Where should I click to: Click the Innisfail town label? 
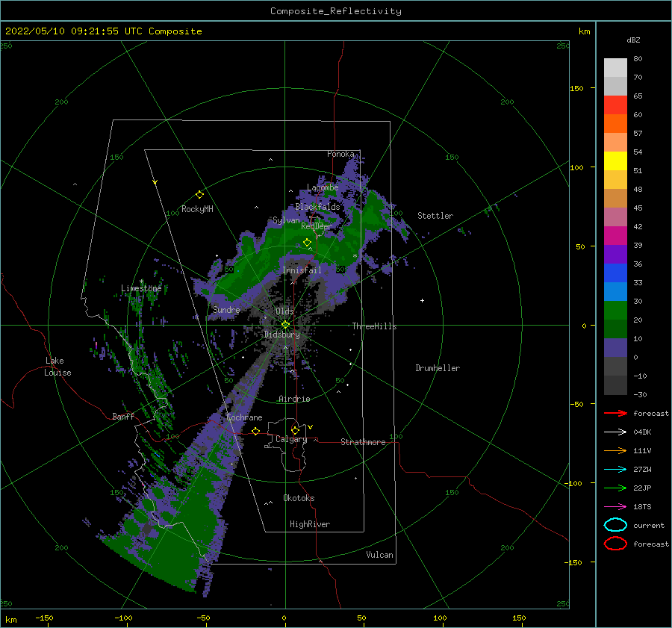click(x=302, y=270)
